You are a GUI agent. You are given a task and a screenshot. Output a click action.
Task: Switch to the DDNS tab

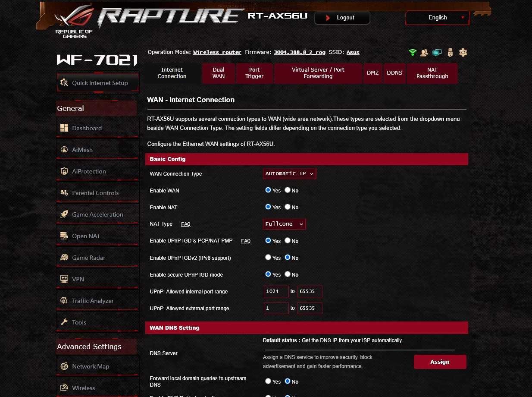point(394,73)
